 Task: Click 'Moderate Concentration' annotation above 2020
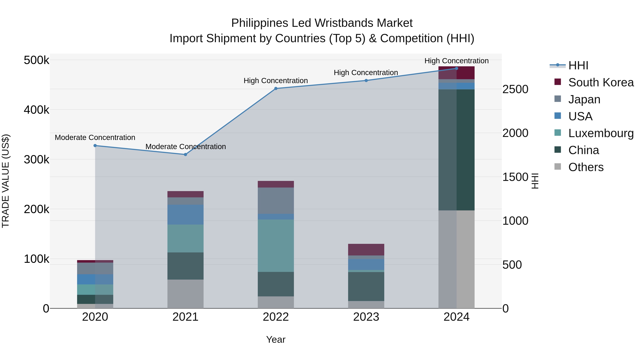pyautogui.click(x=95, y=137)
